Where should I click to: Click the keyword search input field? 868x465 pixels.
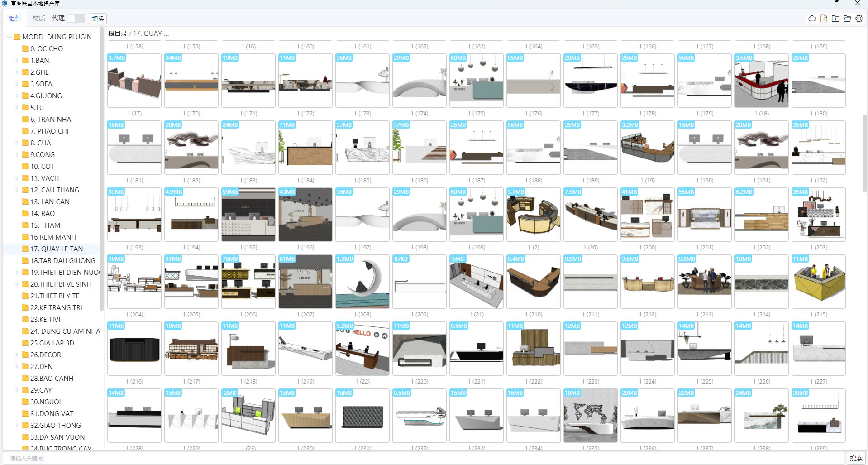click(423, 458)
